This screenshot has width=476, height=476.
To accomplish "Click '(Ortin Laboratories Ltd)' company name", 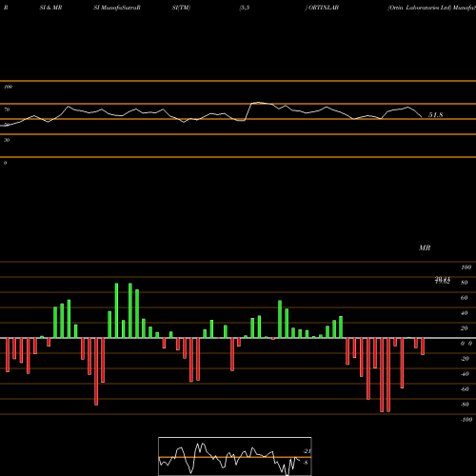I will coord(419,8).
